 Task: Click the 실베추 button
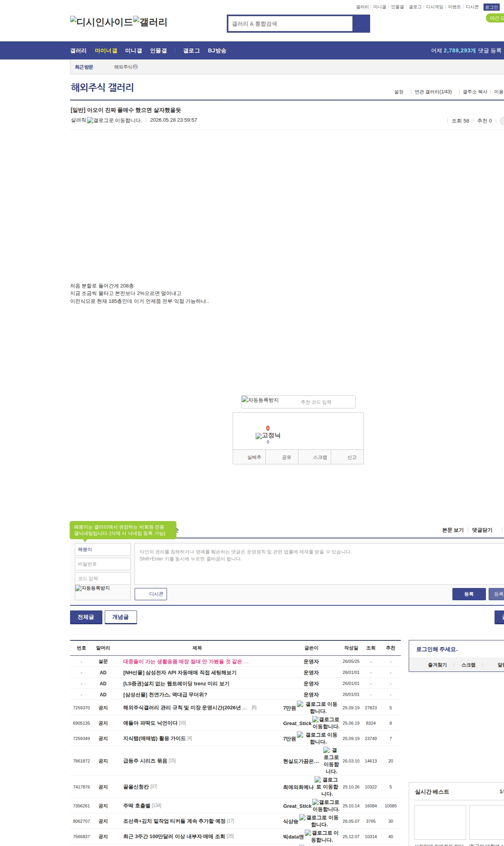(249, 457)
